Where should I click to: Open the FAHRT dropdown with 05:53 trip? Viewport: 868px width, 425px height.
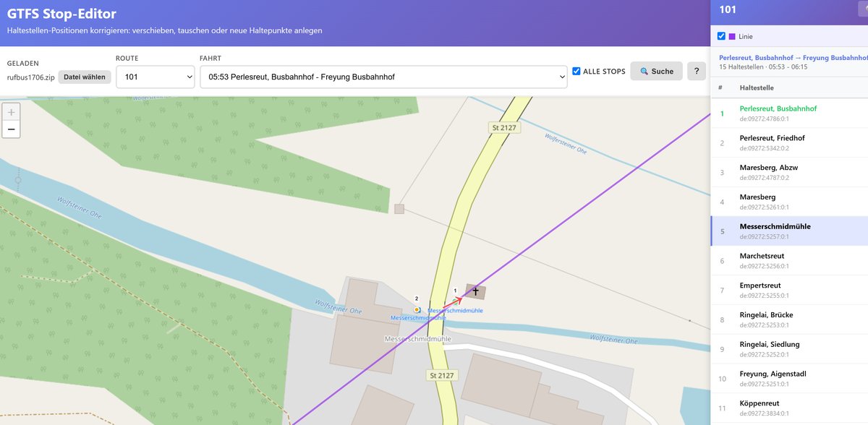pos(383,77)
